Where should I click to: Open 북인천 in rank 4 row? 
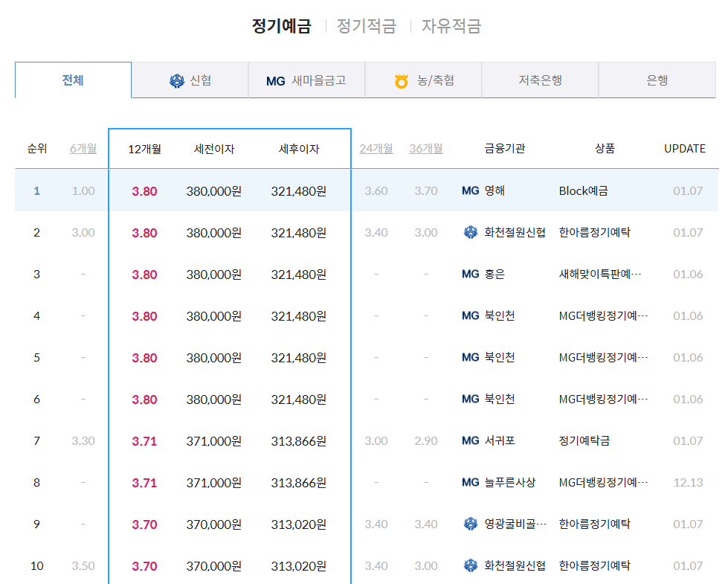click(x=500, y=316)
